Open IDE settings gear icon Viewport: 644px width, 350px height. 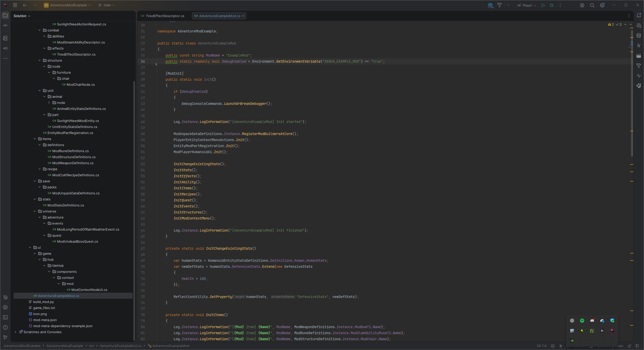pos(602,5)
